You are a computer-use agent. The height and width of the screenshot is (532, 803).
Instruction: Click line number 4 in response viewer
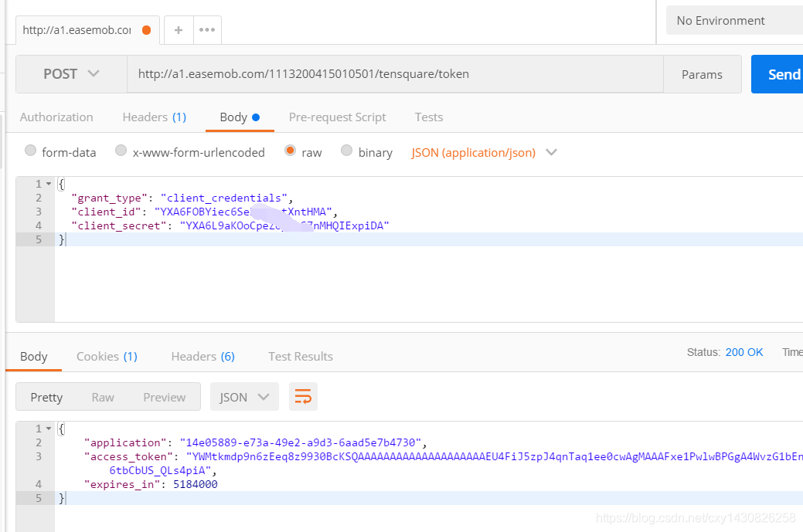(39, 484)
